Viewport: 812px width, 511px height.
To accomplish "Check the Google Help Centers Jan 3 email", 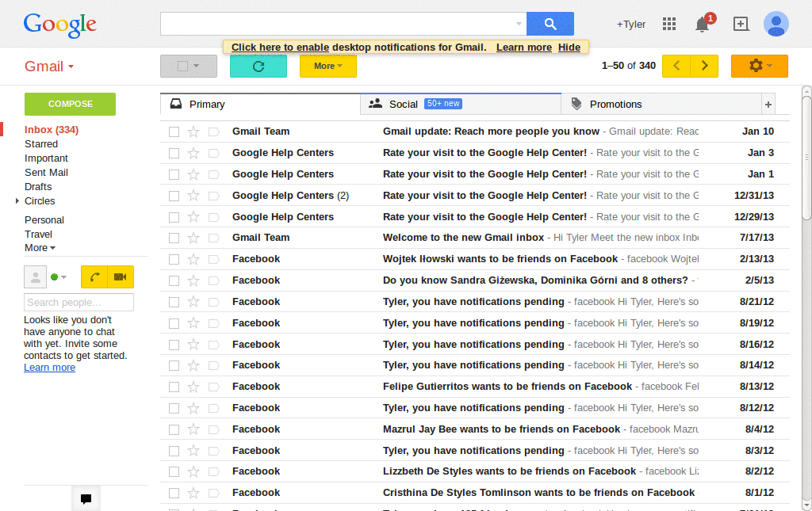I will click(x=174, y=153).
